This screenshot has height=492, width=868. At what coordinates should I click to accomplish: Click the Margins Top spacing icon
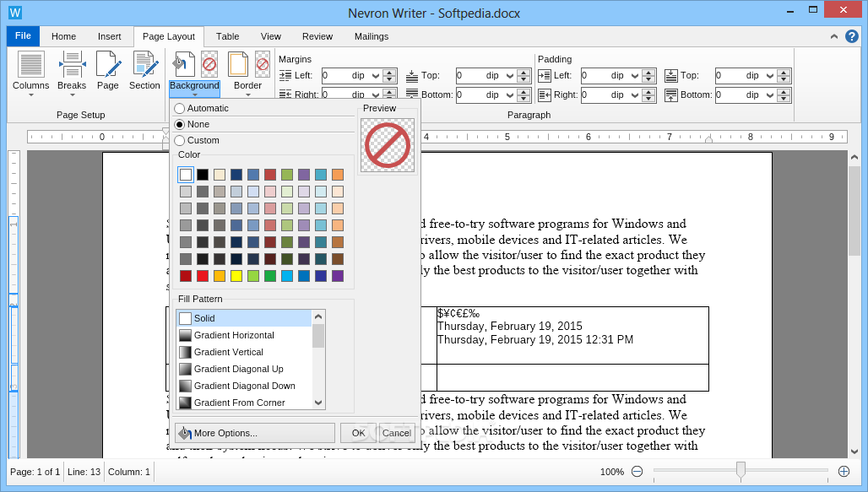click(412, 76)
